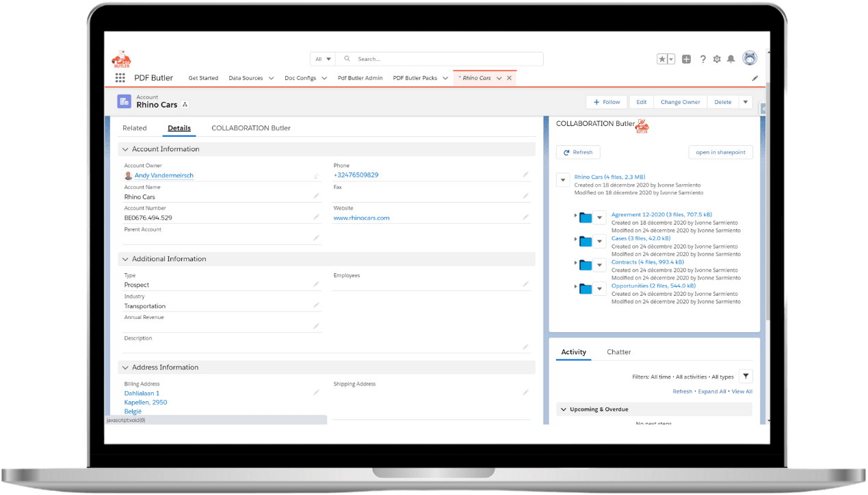Open the Favorites list dropdown arrow
Viewport: 868px width, 495px height.
pyautogui.click(x=671, y=60)
